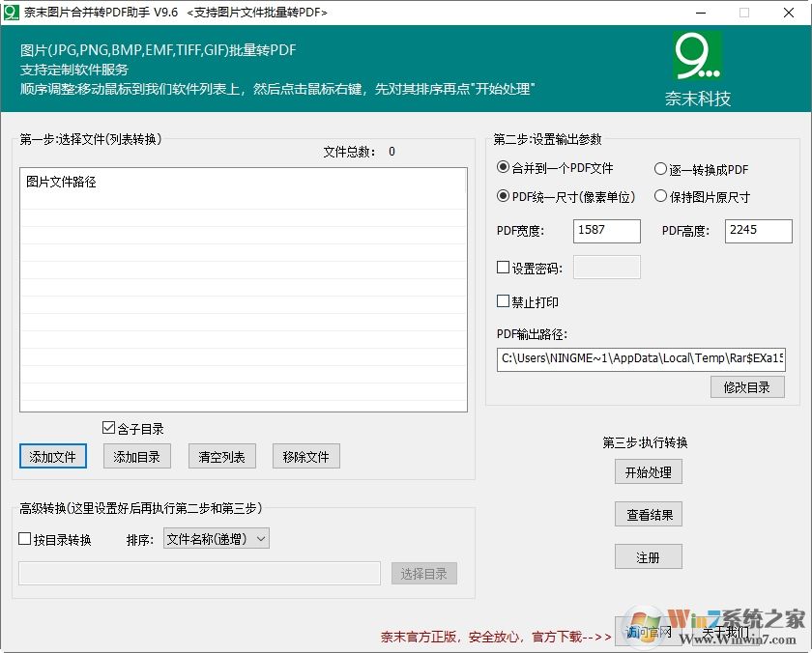Enable the 按目录转换 checkbox
The height and width of the screenshot is (653, 812).
(x=24, y=539)
